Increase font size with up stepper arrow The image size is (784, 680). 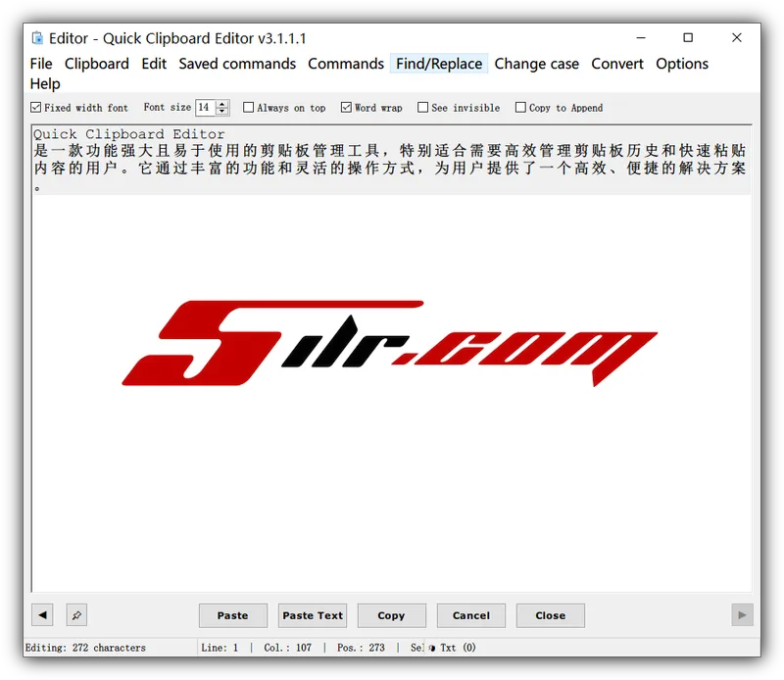(222, 104)
